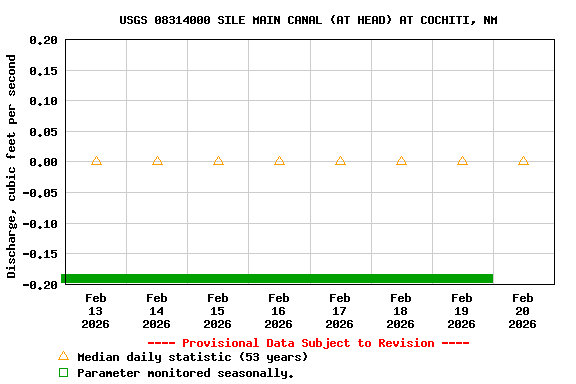Viewport: 576px width, 384px height.
Task: Click the median triangle marker for Feb 17
Action: pyautogui.click(x=340, y=161)
